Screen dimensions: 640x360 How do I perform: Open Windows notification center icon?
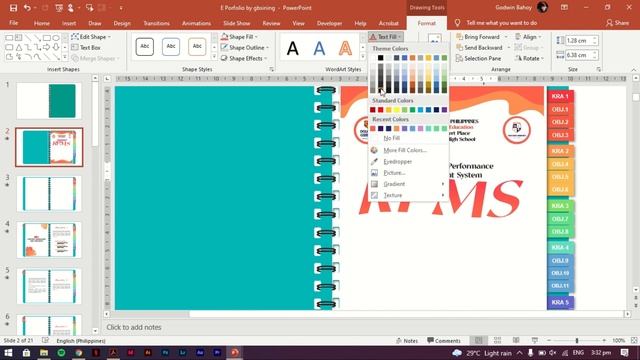[624, 353]
